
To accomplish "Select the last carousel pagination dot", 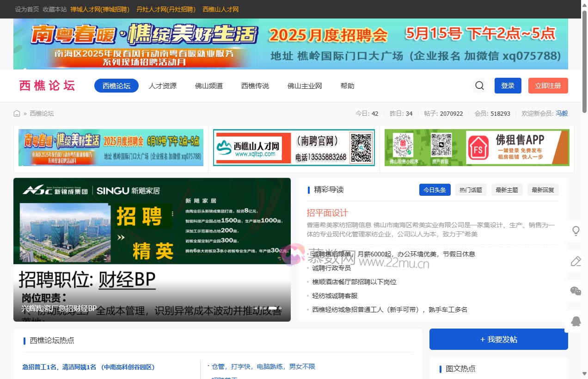I will [280, 308].
